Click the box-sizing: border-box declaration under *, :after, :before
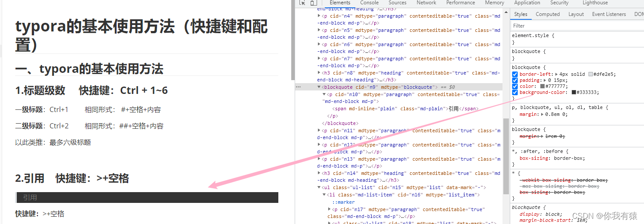The image size is (644, 224). tap(552, 158)
